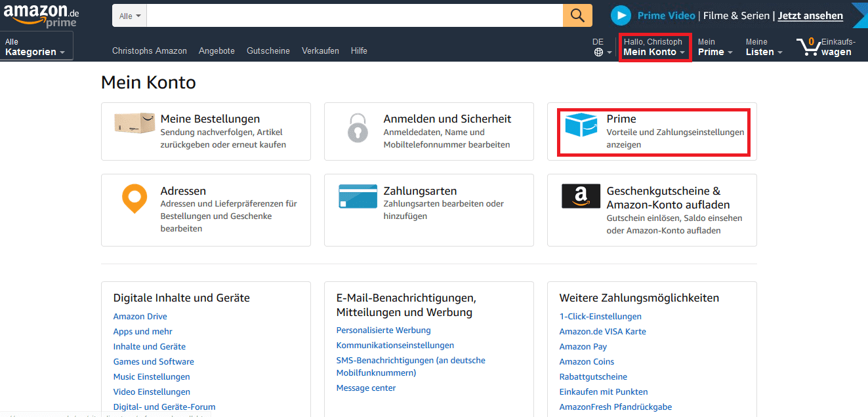Open the Meine Bestellungen card title
Image resolution: width=868 pixels, height=417 pixels.
click(210, 119)
